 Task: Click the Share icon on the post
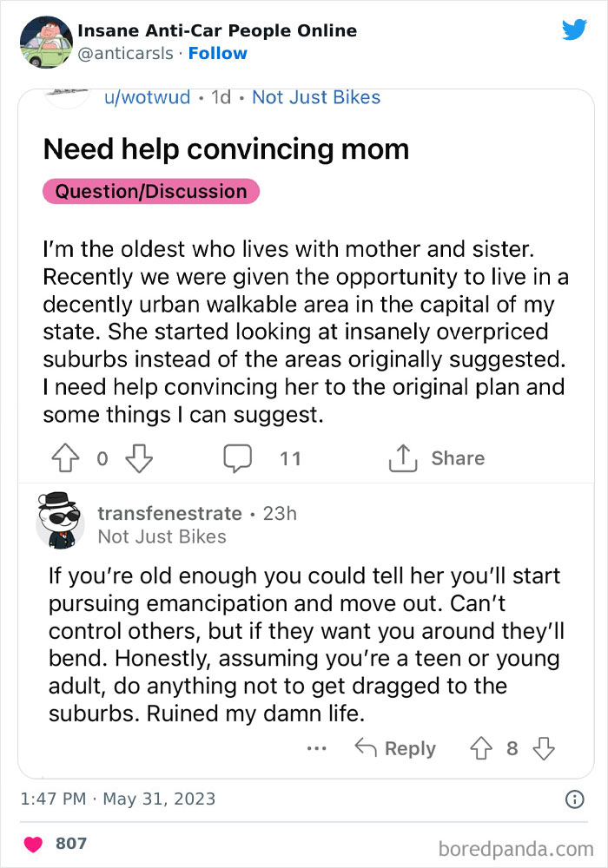click(402, 457)
